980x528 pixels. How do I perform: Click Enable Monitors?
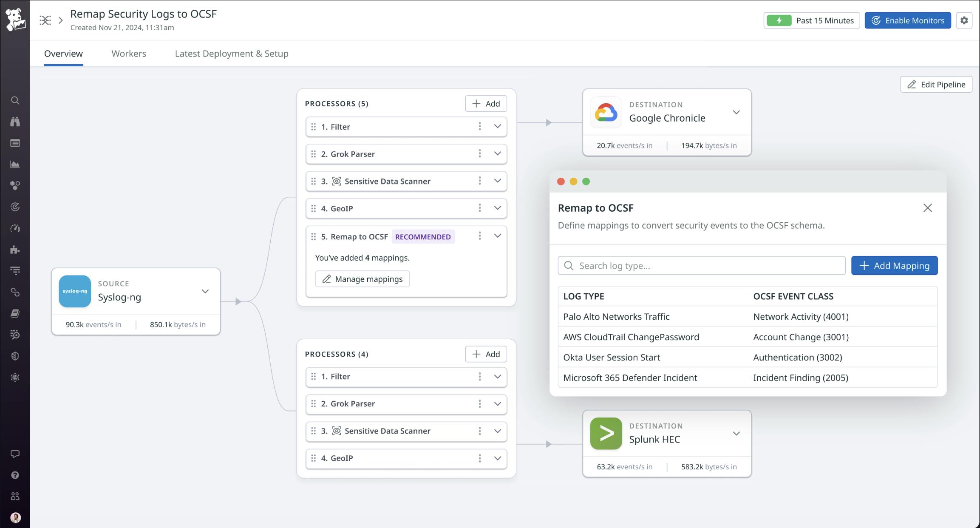click(907, 20)
